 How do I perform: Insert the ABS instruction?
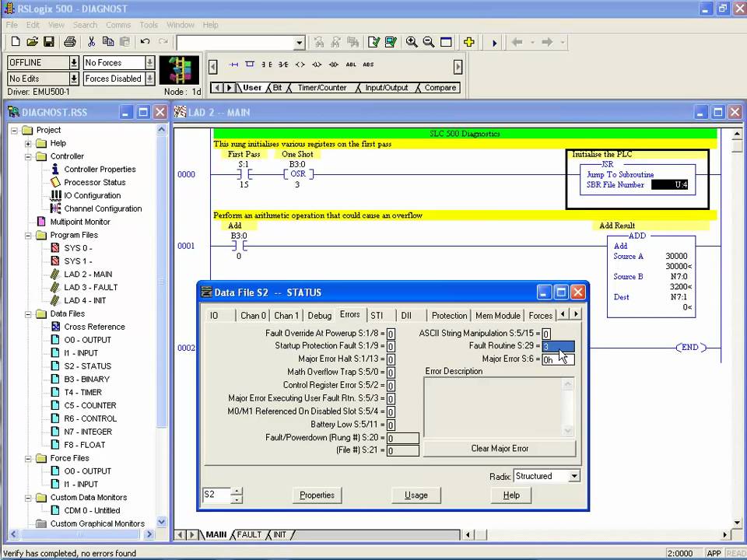[368, 65]
